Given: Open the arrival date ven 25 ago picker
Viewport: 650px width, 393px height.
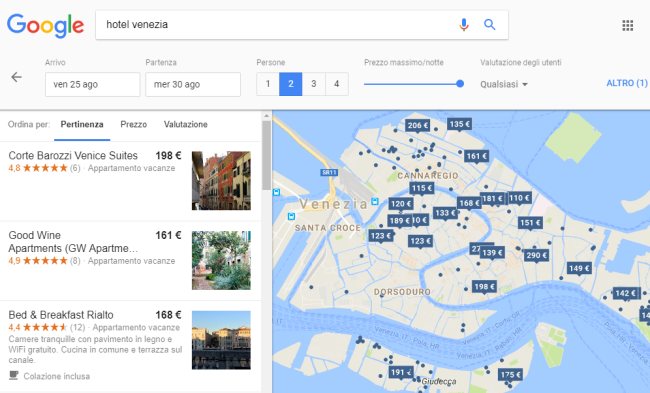Looking at the screenshot, I should [92, 85].
